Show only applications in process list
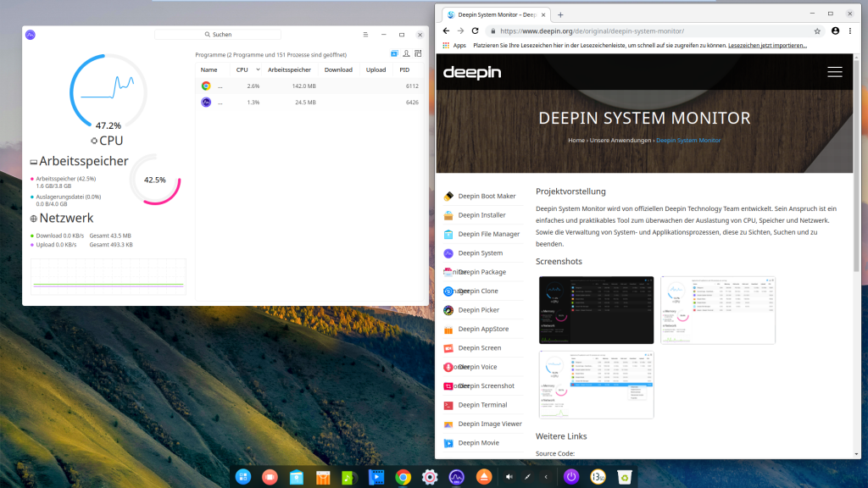 394,54
